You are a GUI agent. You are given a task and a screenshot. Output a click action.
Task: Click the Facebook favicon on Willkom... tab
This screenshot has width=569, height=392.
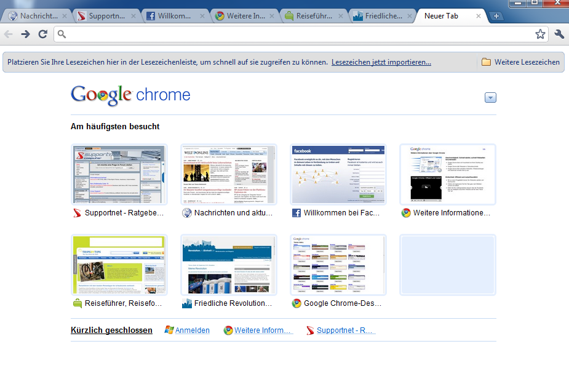[151, 16]
